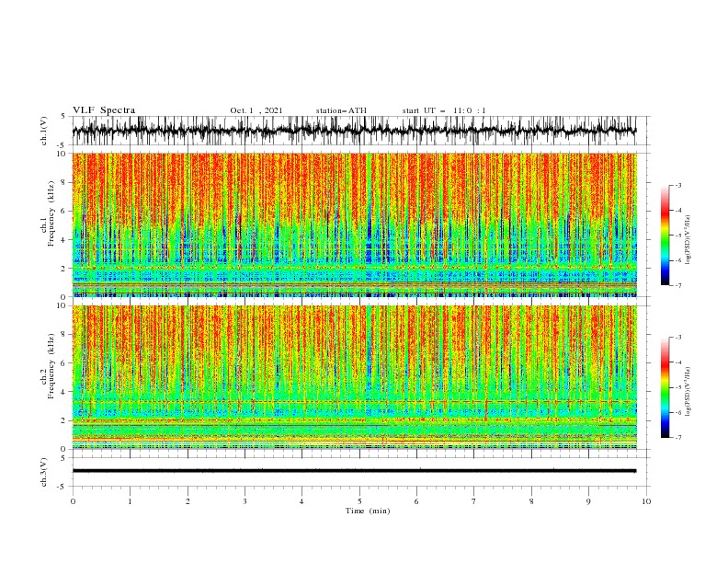This screenshot has width=728, height=563.
Task: Click the ch.2 PSD color bar
Action: click(665, 387)
